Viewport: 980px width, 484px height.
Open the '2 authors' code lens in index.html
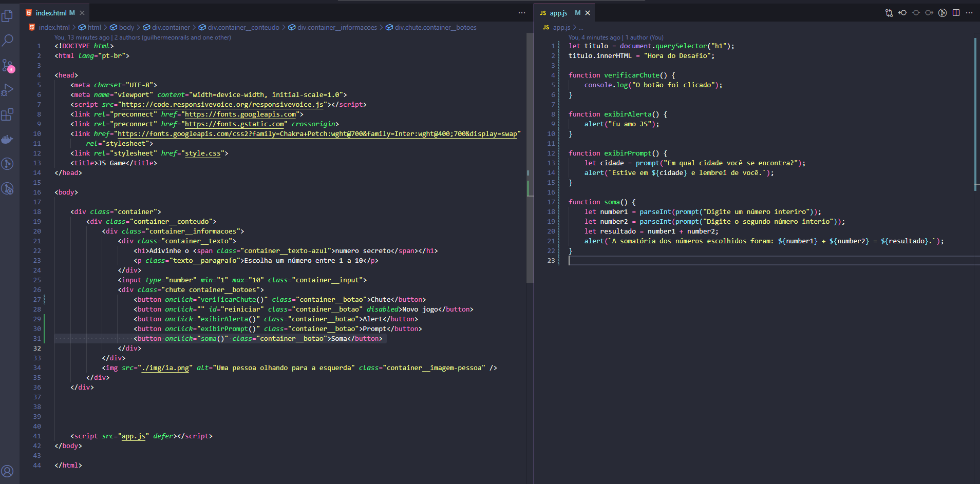[173, 37]
